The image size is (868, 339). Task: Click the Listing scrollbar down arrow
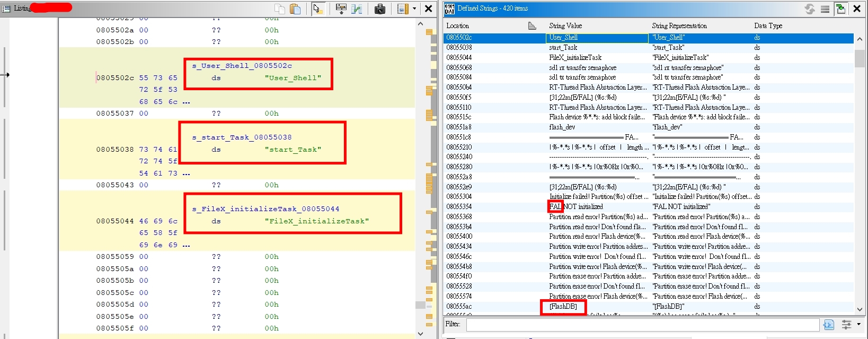pos(420,334)
